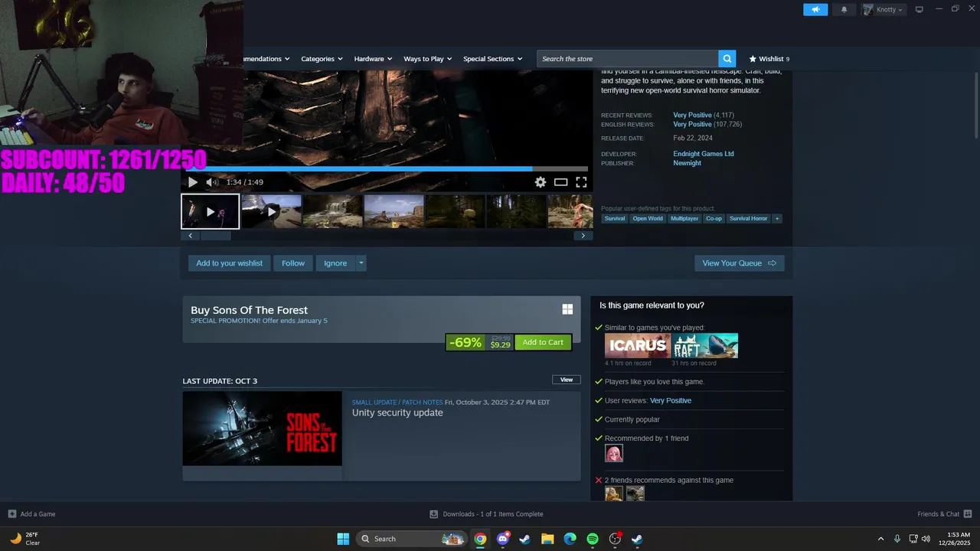Image resolution: width=980 pixels, height=551 pixels.
Task: Open File Explorer from the taskbar
Action: click(547, 539)
